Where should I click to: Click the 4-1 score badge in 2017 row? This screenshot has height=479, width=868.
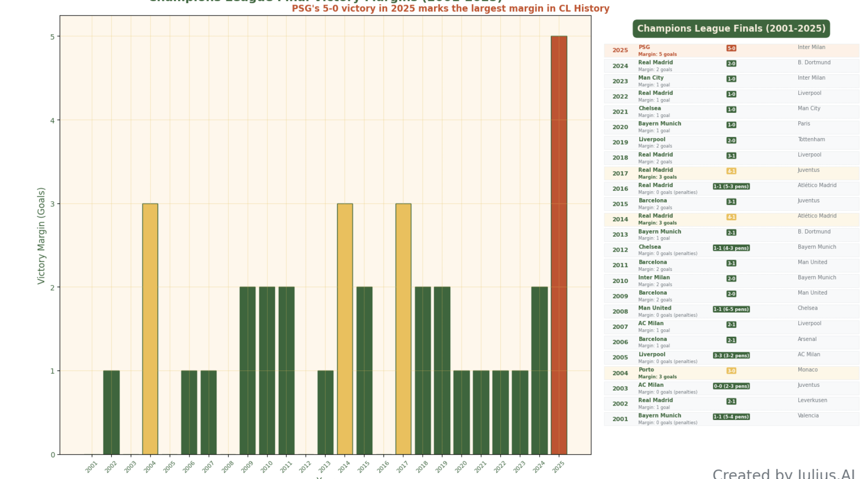pos(731,171)
